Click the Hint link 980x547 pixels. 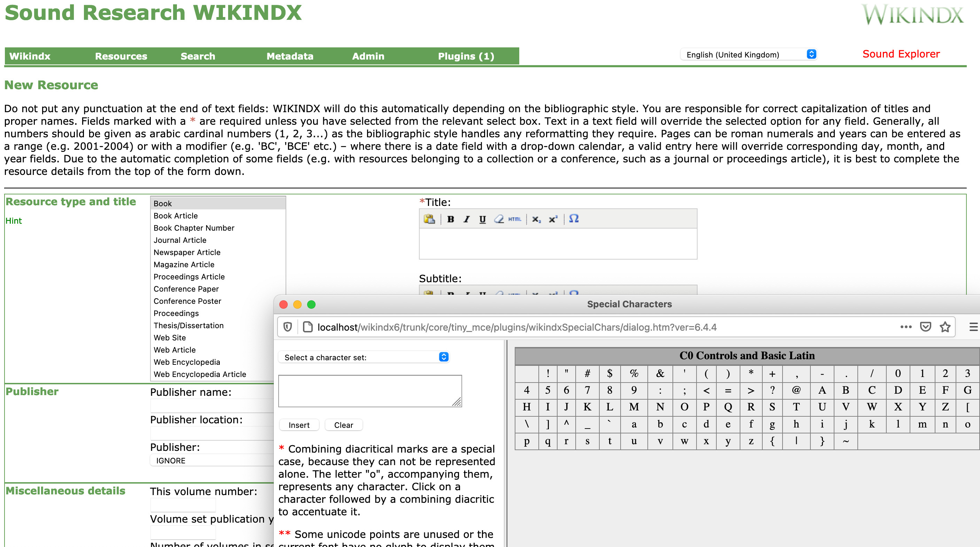coord(14,221)
